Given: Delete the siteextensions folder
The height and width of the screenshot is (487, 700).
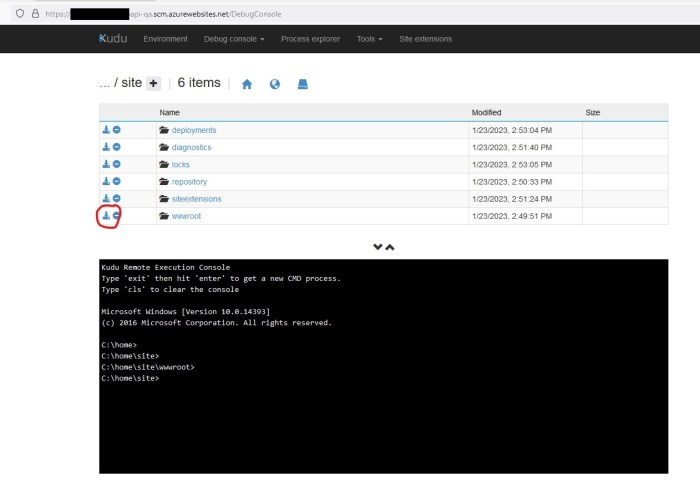Looking at the screenshot, I should pos(117,198).
